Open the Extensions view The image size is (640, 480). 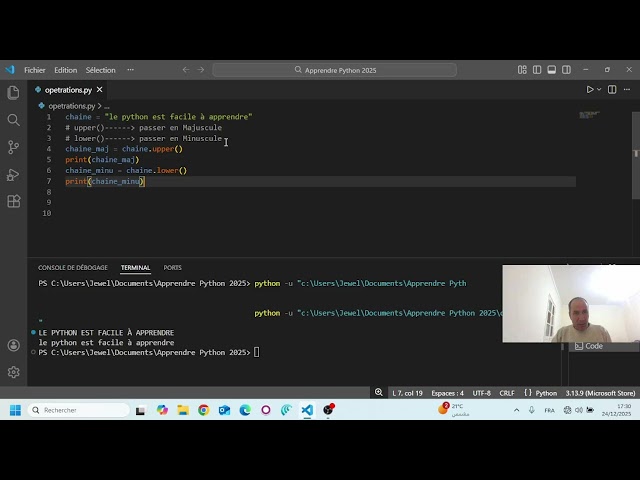[13, 201]
